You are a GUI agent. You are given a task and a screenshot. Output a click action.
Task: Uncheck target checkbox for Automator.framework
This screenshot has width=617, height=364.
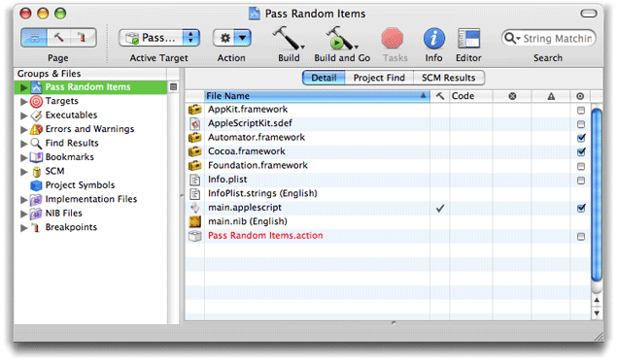(x=581, y=138)
